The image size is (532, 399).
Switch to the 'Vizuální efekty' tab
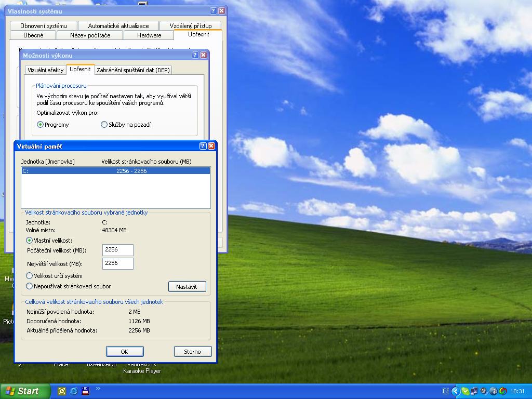point(45,70)
